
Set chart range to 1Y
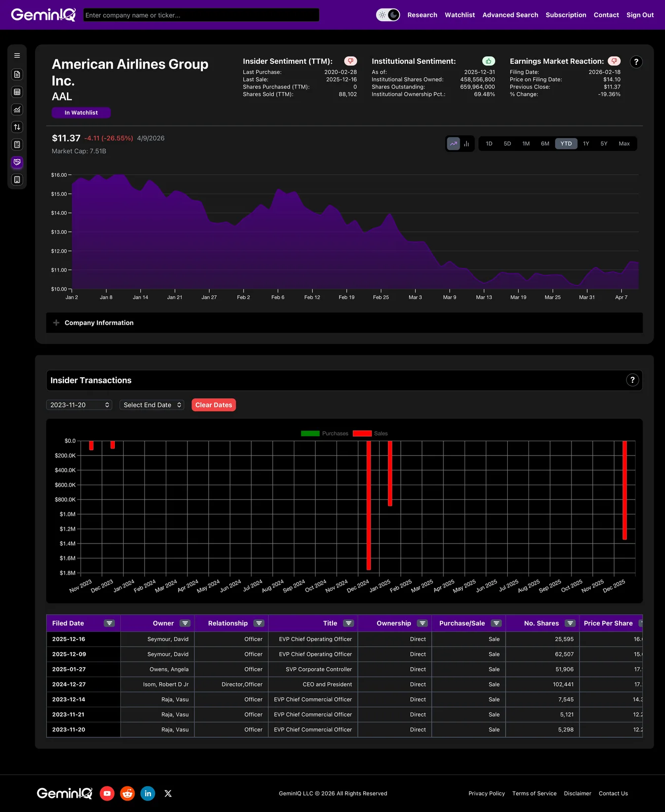click(586, 143)
